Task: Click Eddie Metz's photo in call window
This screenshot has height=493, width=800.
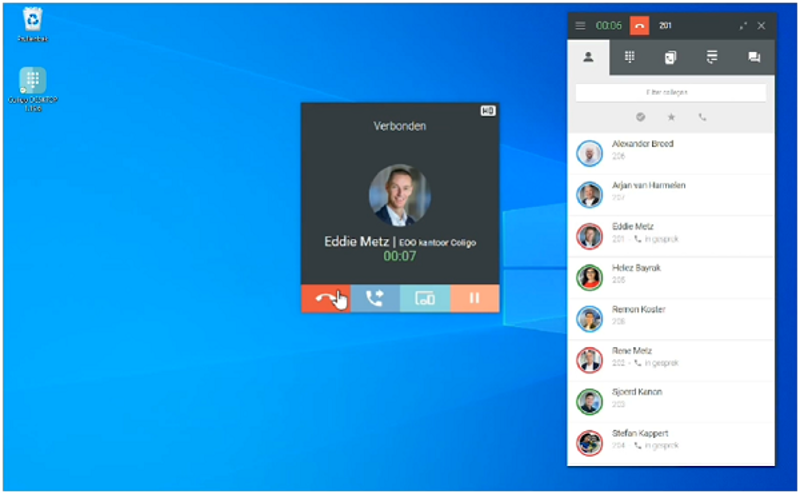Action: click(x=399, y=195)
